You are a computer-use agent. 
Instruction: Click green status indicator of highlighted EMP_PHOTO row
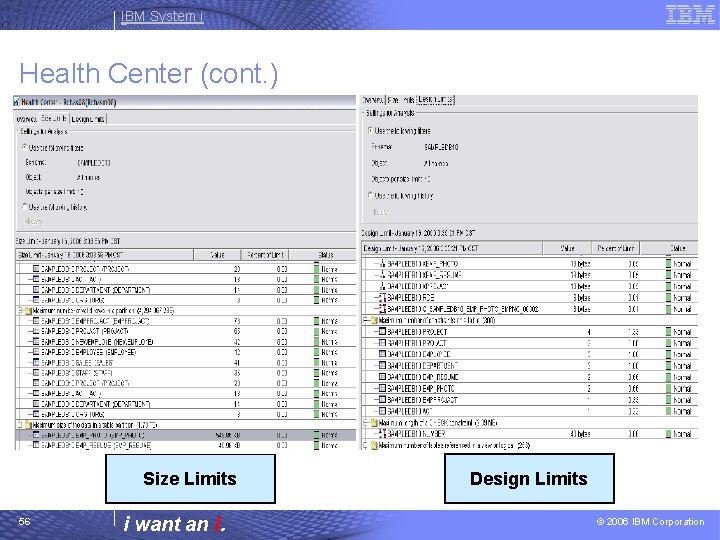click(x=316, y=434)
